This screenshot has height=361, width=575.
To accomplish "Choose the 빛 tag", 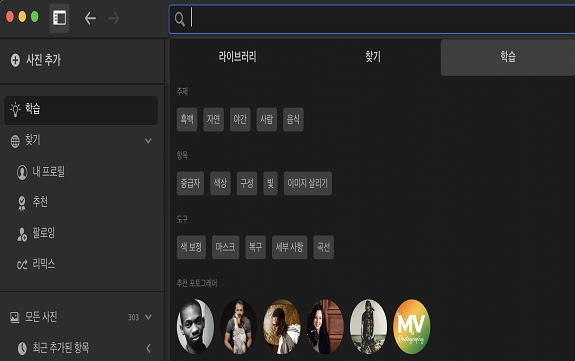I will [x=270, y=183].
